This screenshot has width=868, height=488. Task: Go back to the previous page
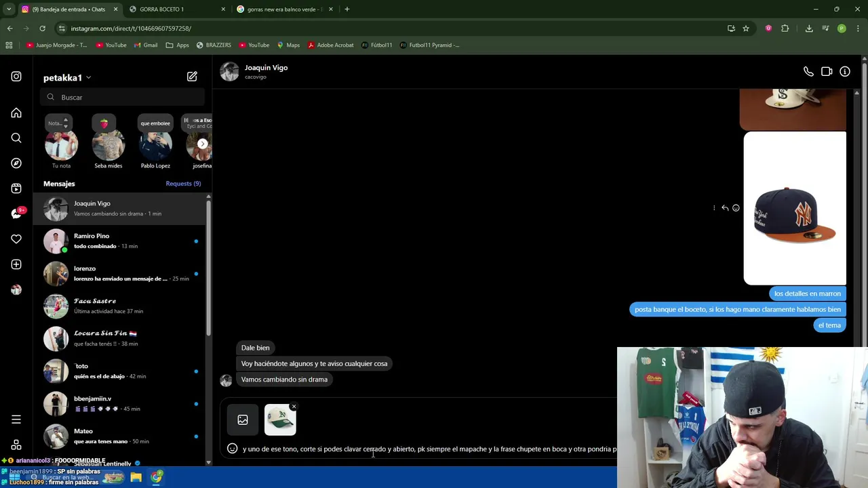(9, 28)
